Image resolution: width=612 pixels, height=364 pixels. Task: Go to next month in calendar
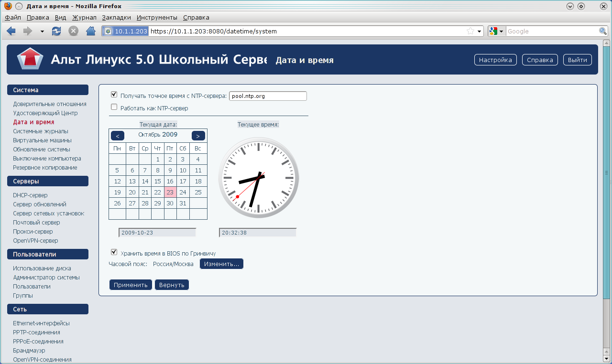[x=198, y=136]
